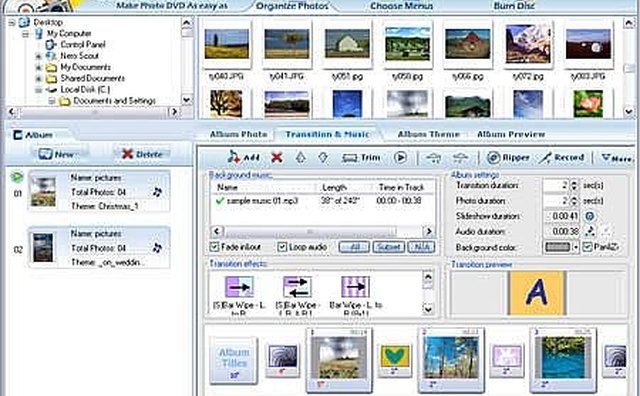Open the CD Ripper tool

[508, 158]
